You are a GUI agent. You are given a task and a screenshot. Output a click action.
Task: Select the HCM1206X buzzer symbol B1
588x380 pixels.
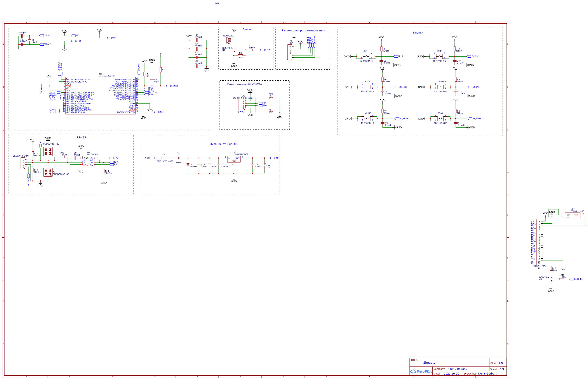(228, 40)
